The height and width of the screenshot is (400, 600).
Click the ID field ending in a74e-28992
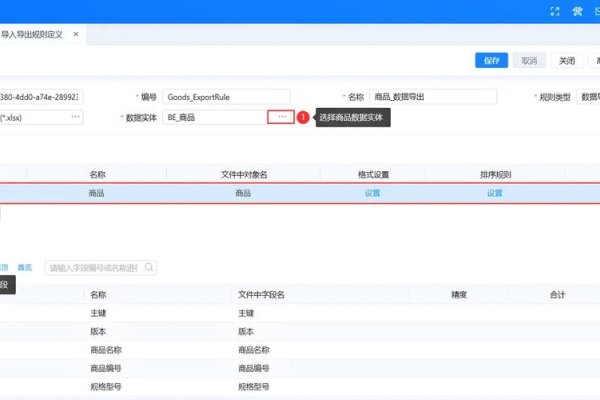41,97
